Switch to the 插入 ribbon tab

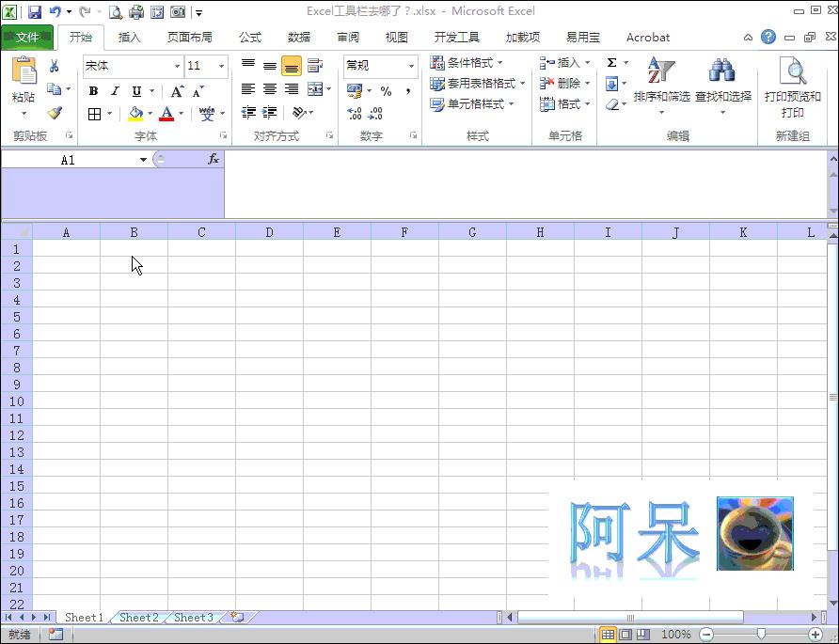[x=128, y=37]
